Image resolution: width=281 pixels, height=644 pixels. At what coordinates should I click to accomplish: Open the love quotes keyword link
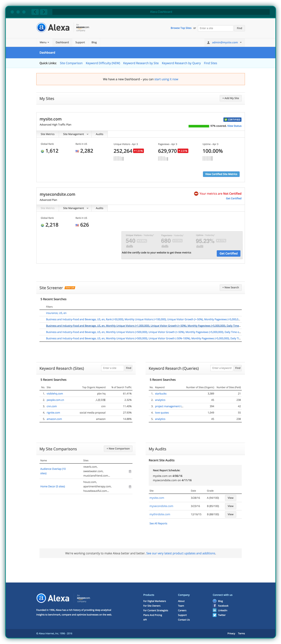coord(162,413)
